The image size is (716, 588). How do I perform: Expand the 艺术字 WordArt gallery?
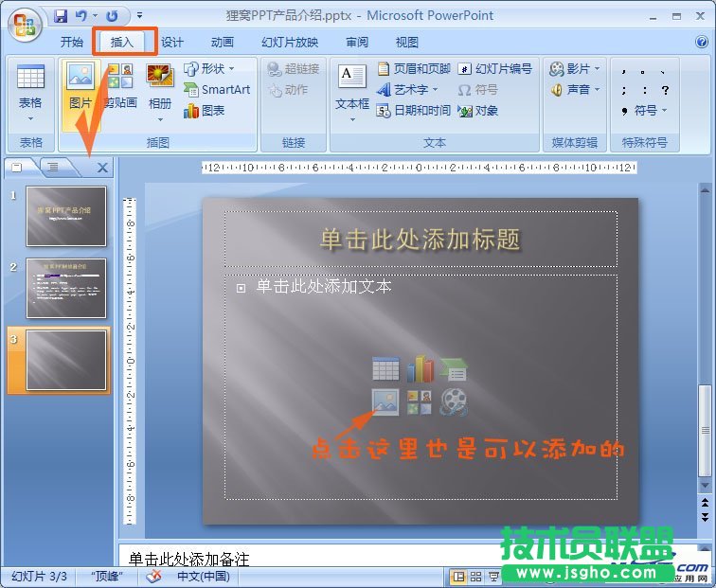pyautogui.click(x=407, y=89)
